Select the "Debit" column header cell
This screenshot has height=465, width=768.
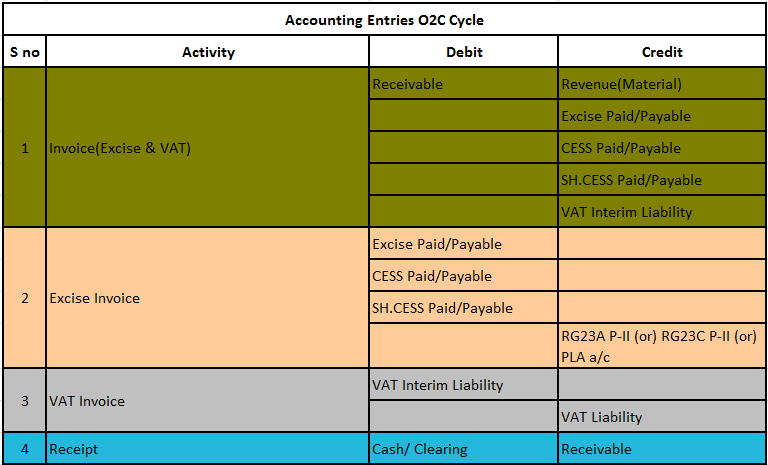point(463,51)
